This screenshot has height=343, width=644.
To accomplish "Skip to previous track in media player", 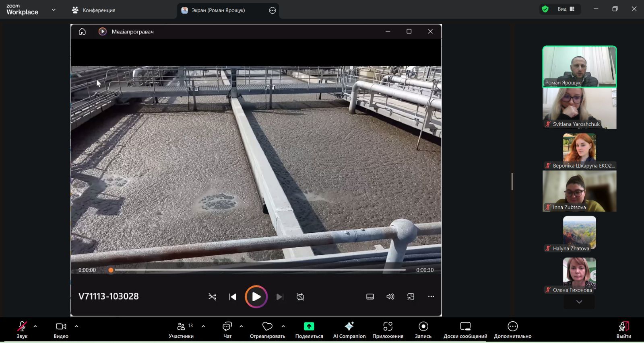I will coord(233,297).
